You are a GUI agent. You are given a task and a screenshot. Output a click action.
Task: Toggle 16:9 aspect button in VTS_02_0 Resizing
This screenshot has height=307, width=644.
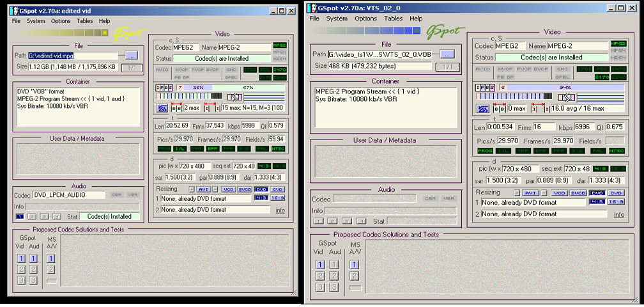tap(616, 202)
